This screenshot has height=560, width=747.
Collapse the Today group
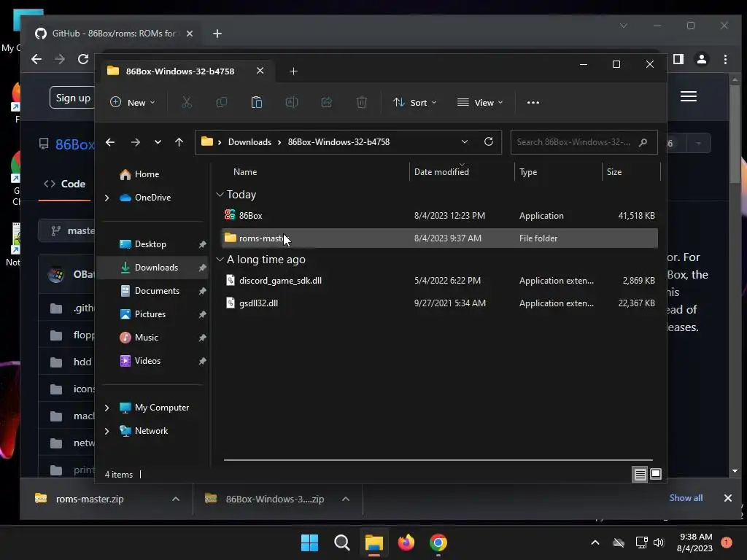pyautogui.click(x=220, y=194)
